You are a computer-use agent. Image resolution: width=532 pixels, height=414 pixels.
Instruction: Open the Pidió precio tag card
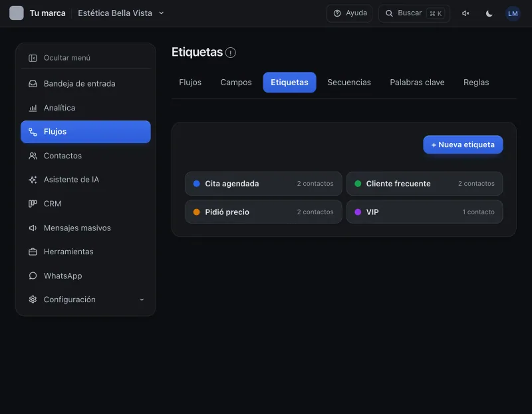[263, 212]
